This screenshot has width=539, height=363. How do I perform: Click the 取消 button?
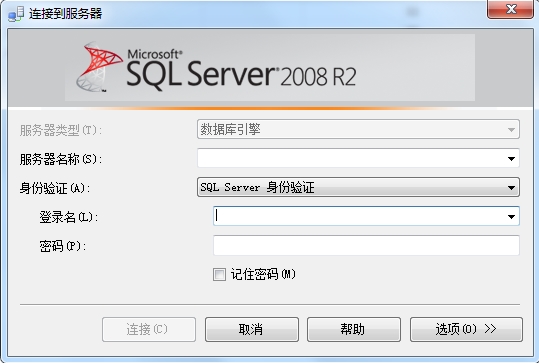[x=252, y=329]
